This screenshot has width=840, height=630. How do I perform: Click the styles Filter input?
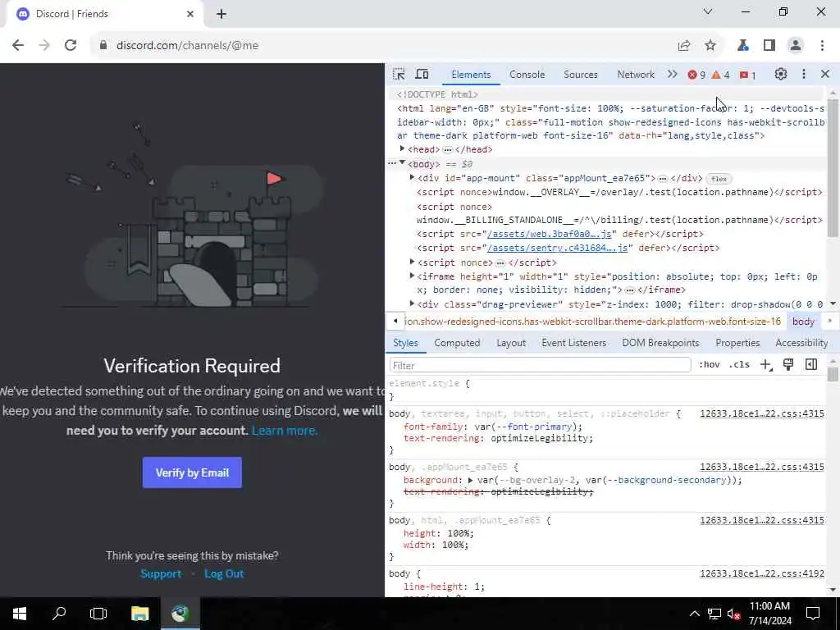coord(540,365)
